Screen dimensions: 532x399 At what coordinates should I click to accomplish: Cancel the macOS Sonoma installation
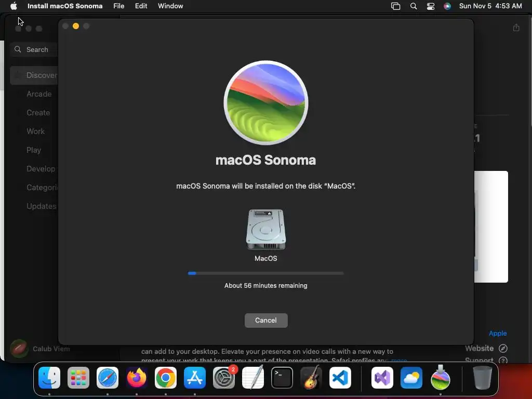266,320
